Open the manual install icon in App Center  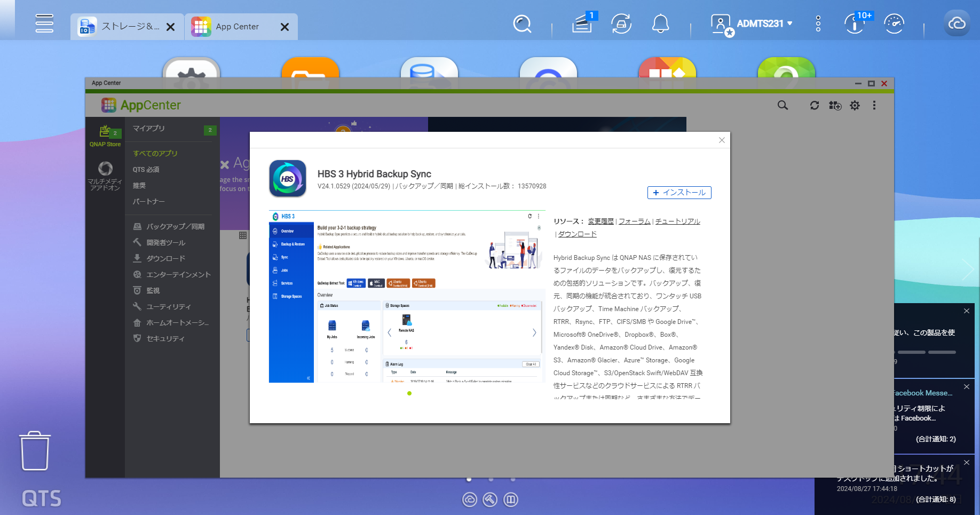pyautogui.click(x=835, y=106)
